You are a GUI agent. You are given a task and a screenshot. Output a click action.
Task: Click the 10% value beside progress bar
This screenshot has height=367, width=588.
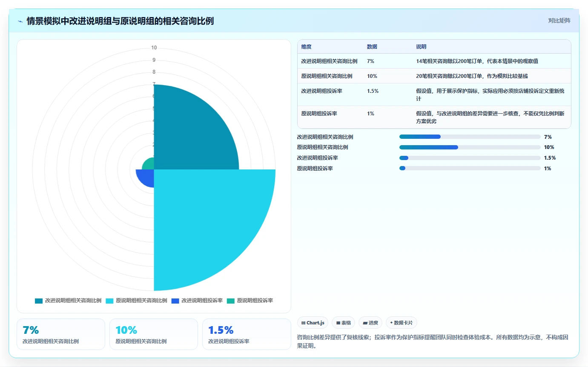549,147
